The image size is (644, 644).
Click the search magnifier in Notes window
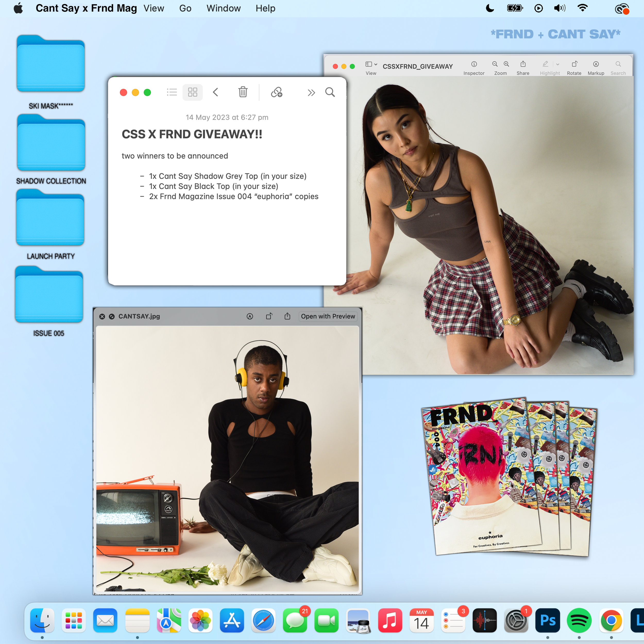330,92
